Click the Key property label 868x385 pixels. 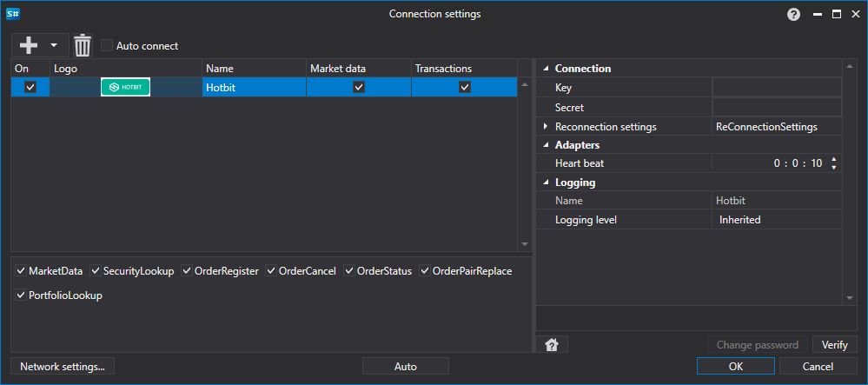(564, 88)
